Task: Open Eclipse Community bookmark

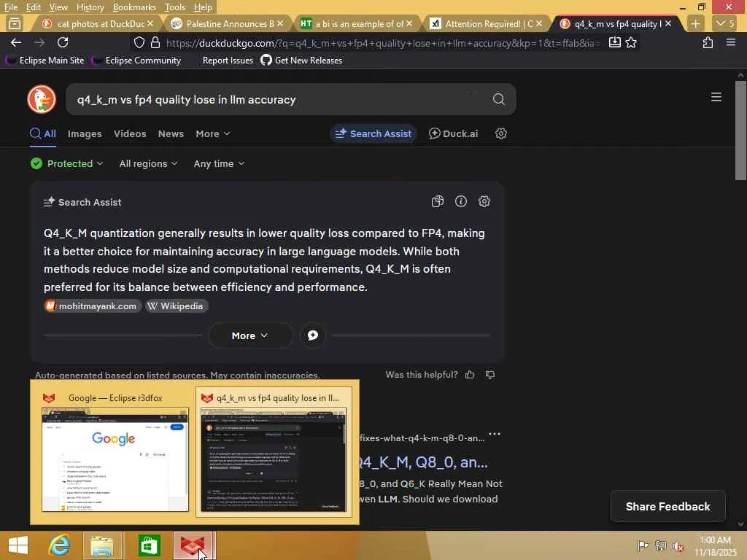Action: [x=136, y=61]
